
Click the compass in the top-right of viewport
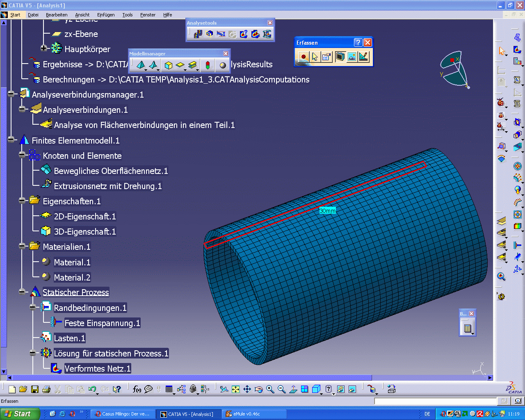pos(454,69)
